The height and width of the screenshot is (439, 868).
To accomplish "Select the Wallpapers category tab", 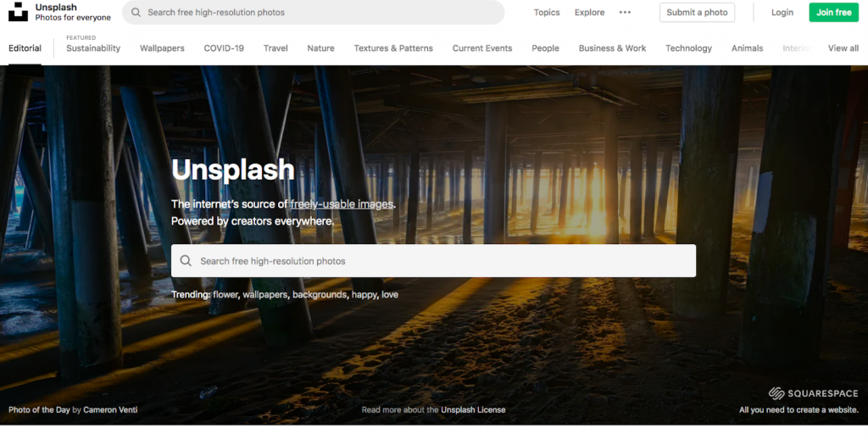I will point(162,48).
